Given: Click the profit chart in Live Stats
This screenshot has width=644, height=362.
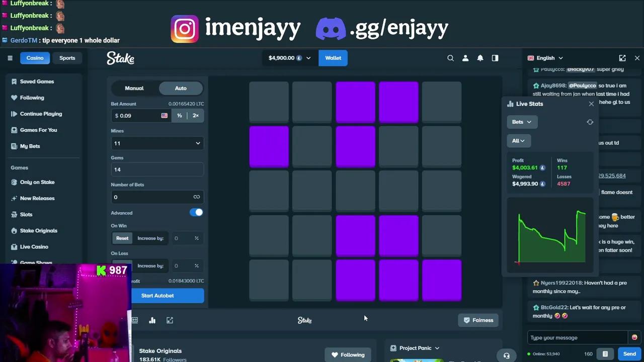Looking at the screenshot, I should pyautogui.click(x=551, y=236).
